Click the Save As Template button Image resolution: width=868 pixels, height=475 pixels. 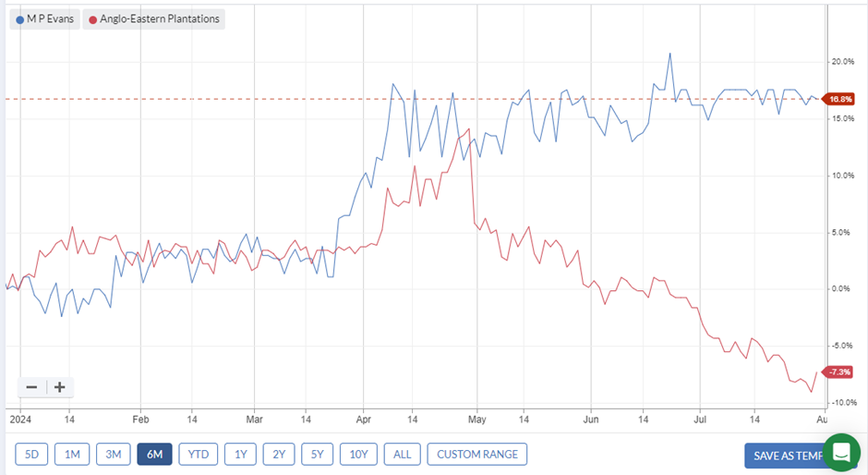pyautogui.click(x=789, y=456)
